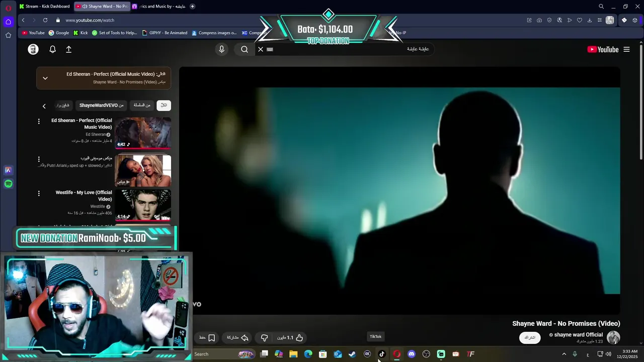Open the YouTube hamburger guide menu

coord(626,49)
